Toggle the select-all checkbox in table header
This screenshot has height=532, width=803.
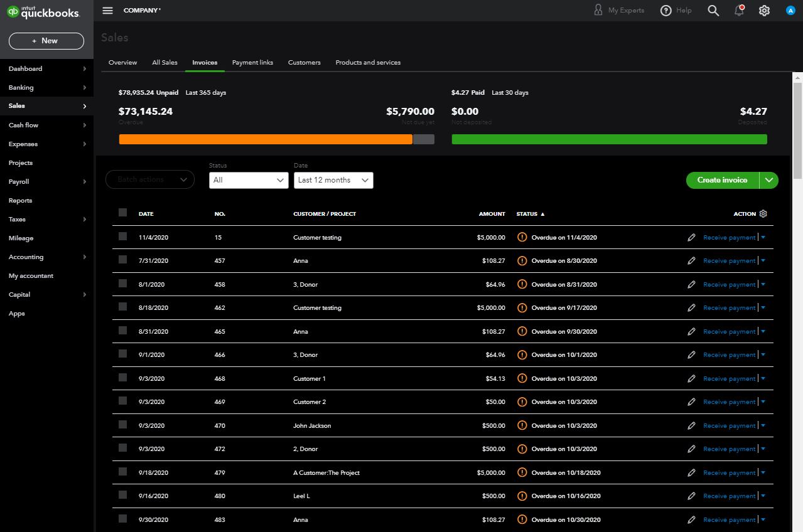point(122,213)
